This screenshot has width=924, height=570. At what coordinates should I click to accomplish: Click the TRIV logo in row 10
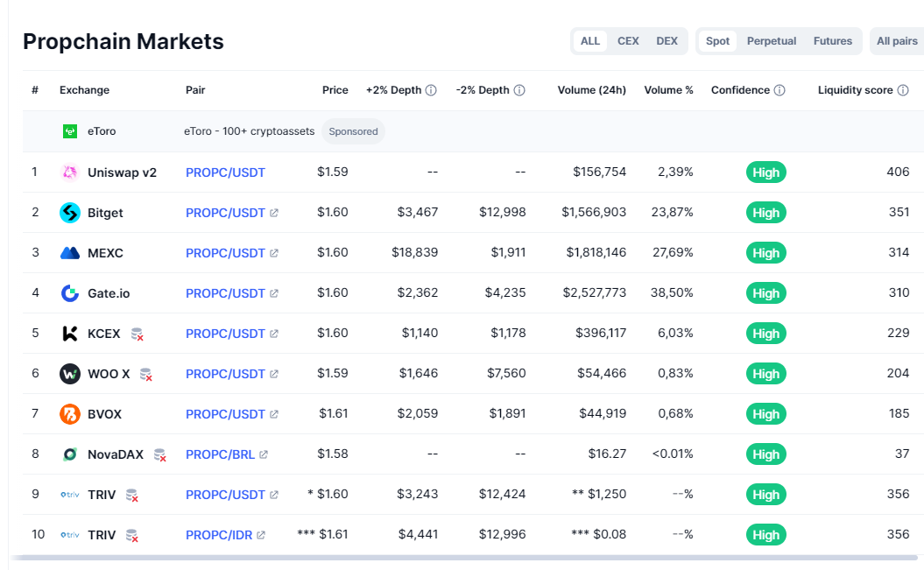69,535
